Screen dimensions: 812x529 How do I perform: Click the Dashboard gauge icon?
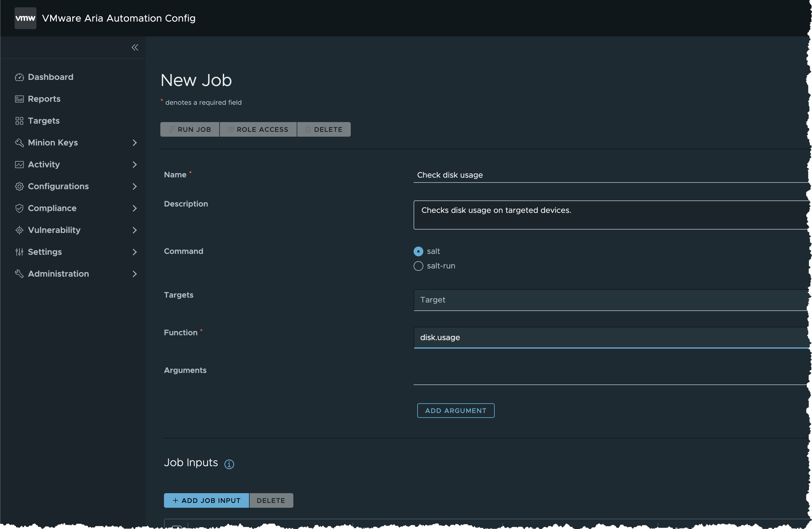point(19,77)
